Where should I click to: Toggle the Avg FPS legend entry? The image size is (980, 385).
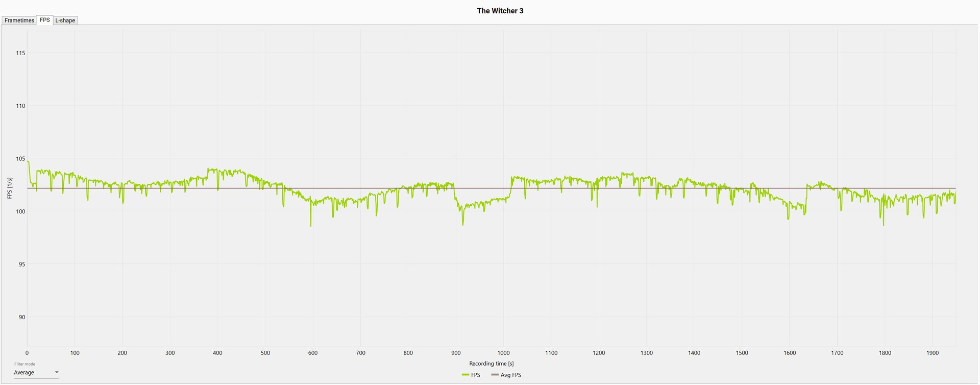pyautogui.click(x=506, y=375)
